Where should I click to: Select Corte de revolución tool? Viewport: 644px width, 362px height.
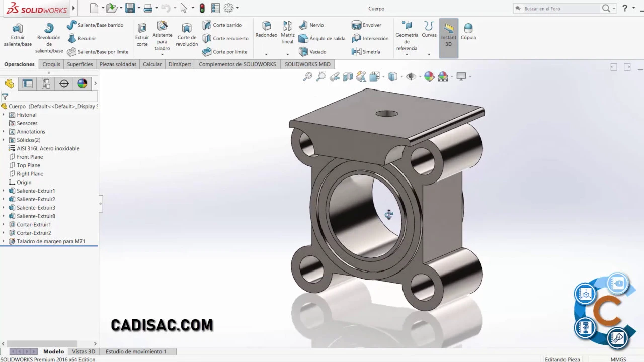pos(187,35)
